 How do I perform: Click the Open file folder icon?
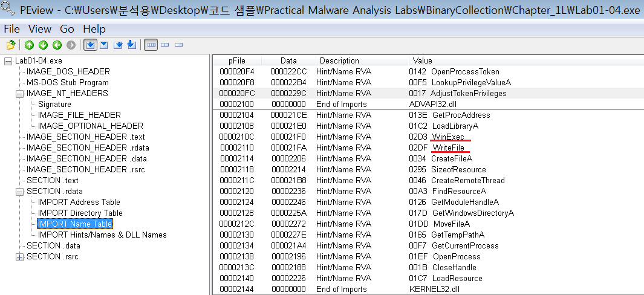click(11, 45)
